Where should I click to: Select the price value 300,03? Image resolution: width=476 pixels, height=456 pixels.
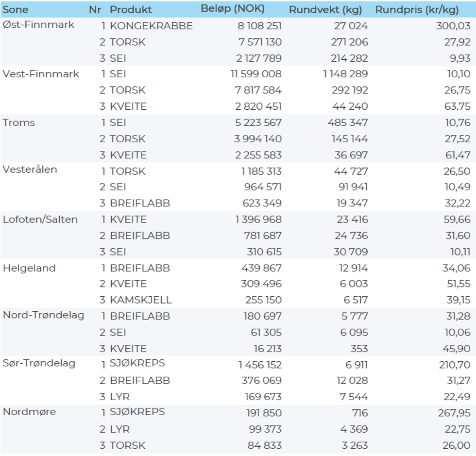point(453,26)
